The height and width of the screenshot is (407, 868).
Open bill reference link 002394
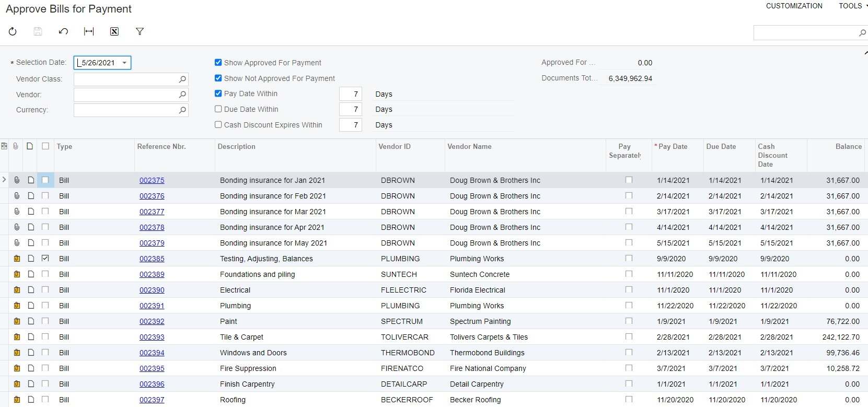point(152,353)
